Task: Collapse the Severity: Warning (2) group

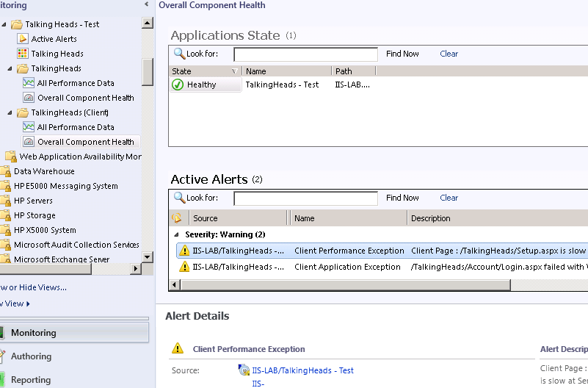Action: click(176, 234)
